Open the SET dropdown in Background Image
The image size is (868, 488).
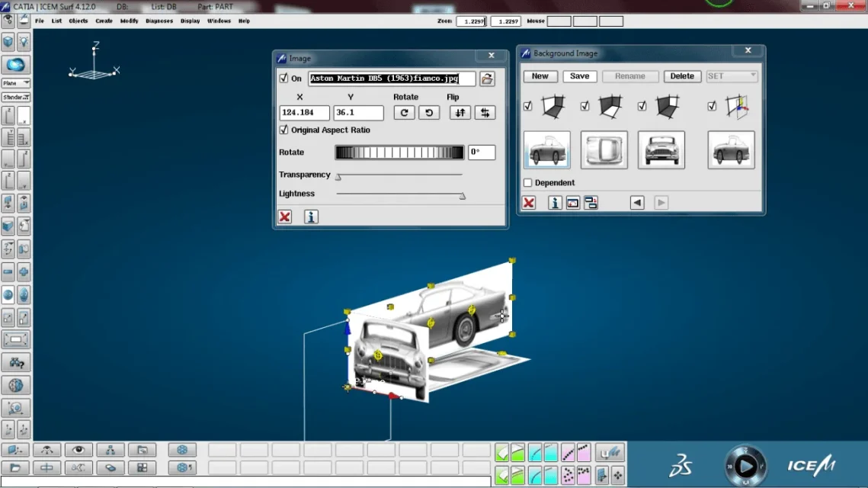pyautogui.click(x=732, y=76)
